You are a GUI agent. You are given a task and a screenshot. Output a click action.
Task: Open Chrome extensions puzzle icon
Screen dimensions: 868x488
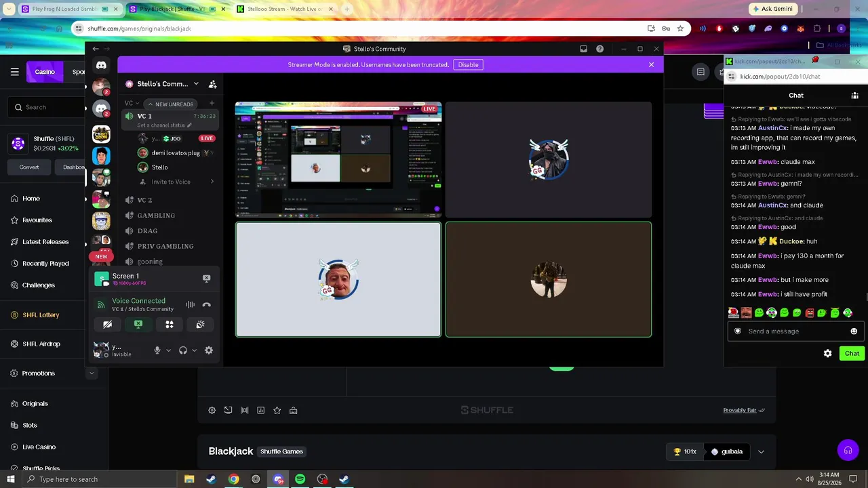(x=816, y=28)
